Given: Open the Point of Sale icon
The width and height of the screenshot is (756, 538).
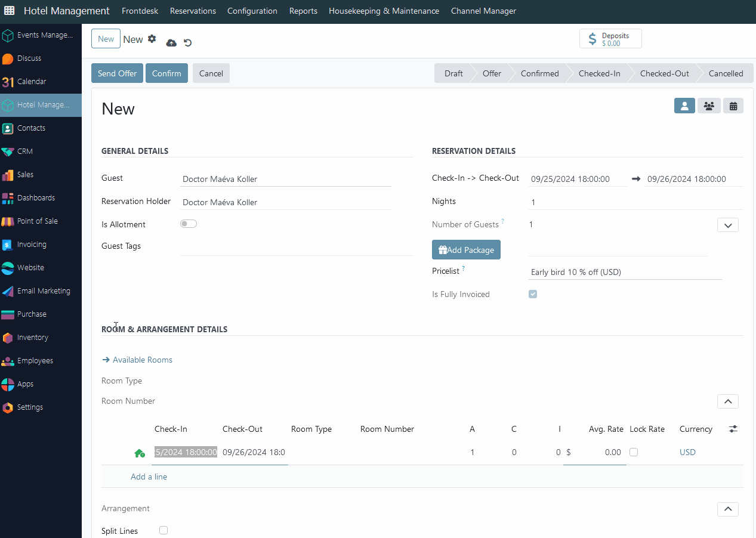Looking at the screenshot, I should click(x=8, y=221).
